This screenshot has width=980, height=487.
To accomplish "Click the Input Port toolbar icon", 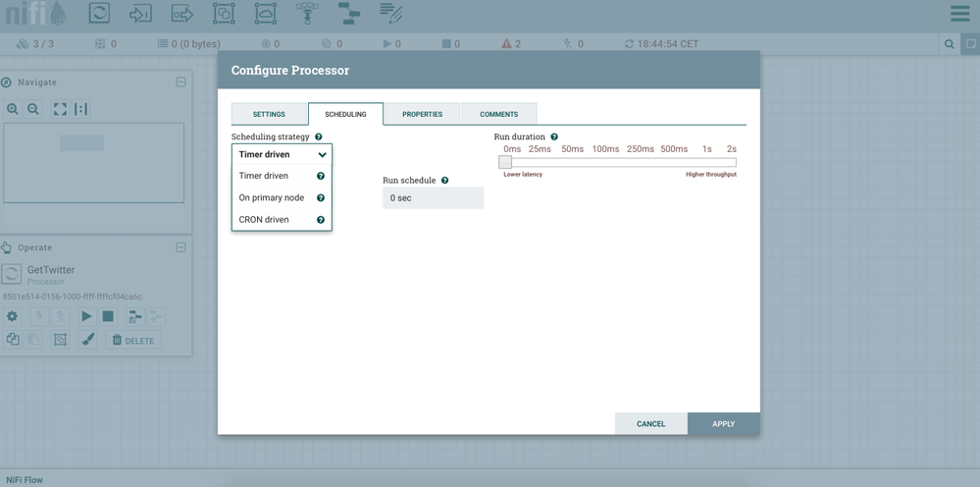I will pos(140,13).
